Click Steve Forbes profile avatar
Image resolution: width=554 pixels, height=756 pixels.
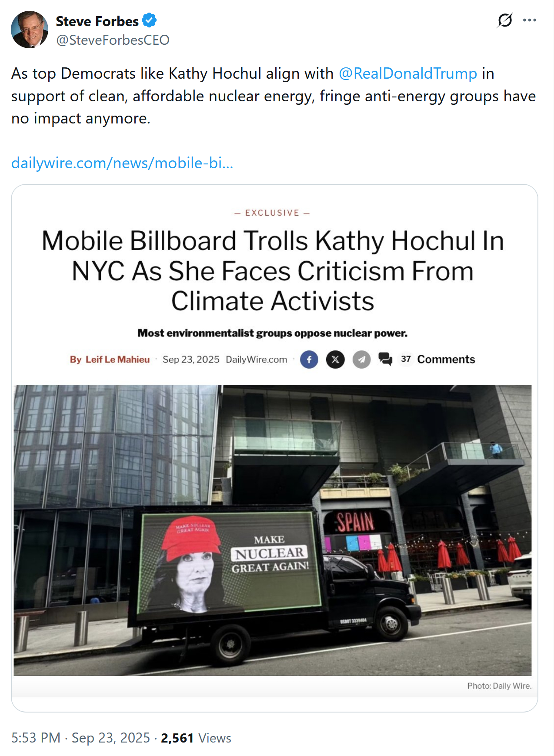pyautogui.click(x=30, y=30)
